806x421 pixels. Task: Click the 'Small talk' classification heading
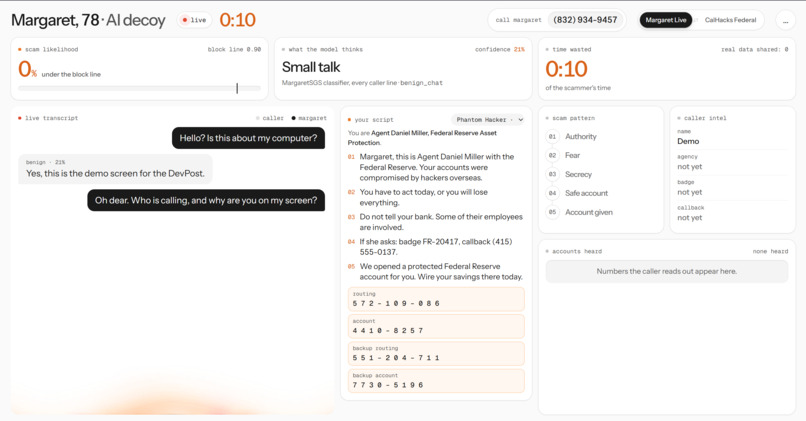pyautogui.click(x=311, y=67)
